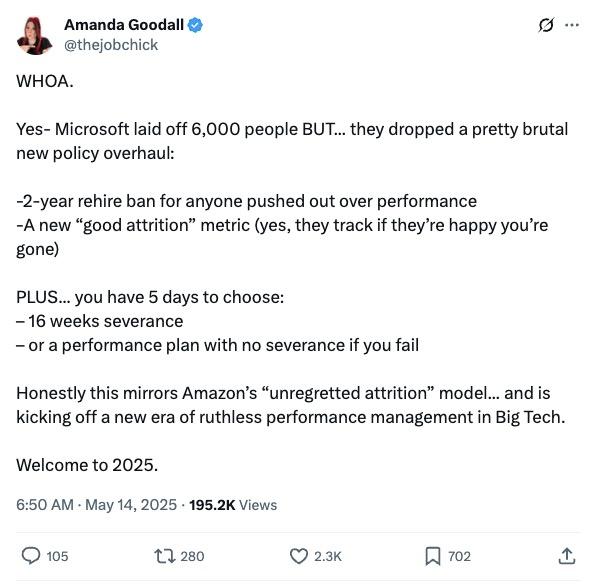Click the 105 replies count
The height and width of the screenshot is (584, 598).
tap(57, 556)
